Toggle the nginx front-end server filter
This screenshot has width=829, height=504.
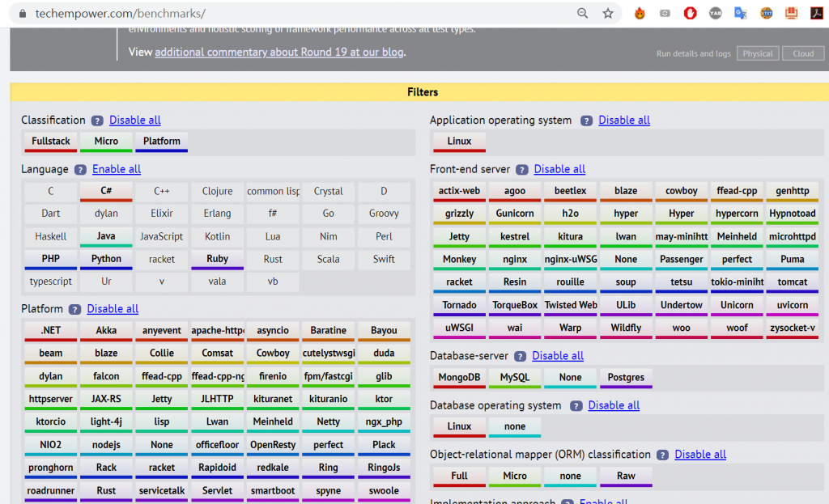coord(515,260)
